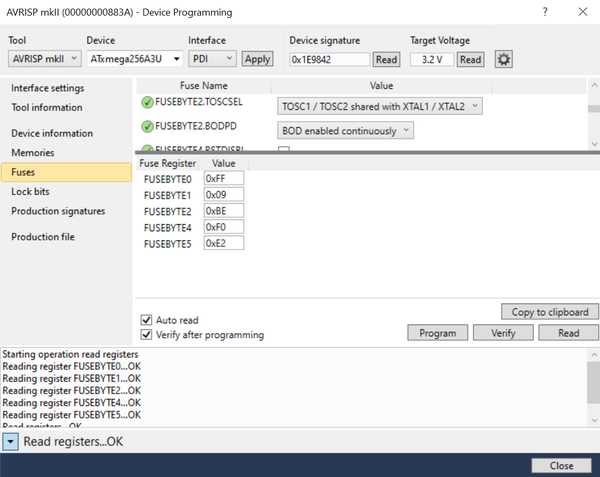
Task: Click the log pane scroll up arrow
Action: (594, 355)
